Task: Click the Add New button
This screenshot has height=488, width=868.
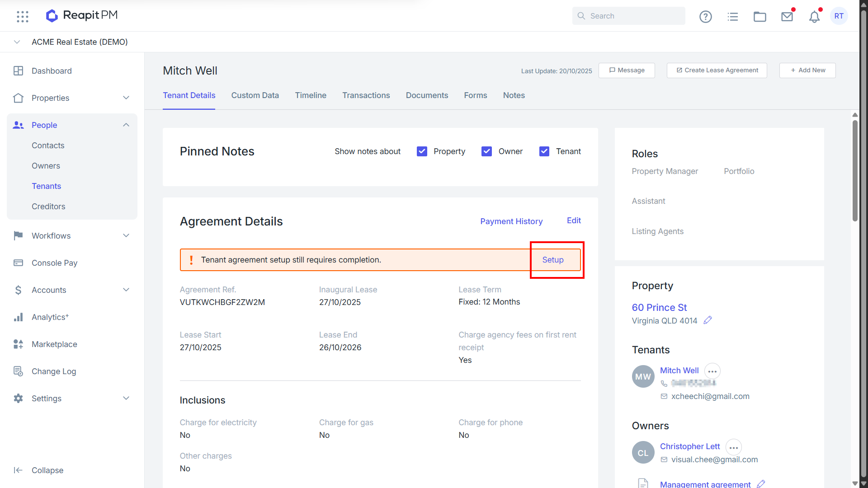Action: (x=807, y=70)
